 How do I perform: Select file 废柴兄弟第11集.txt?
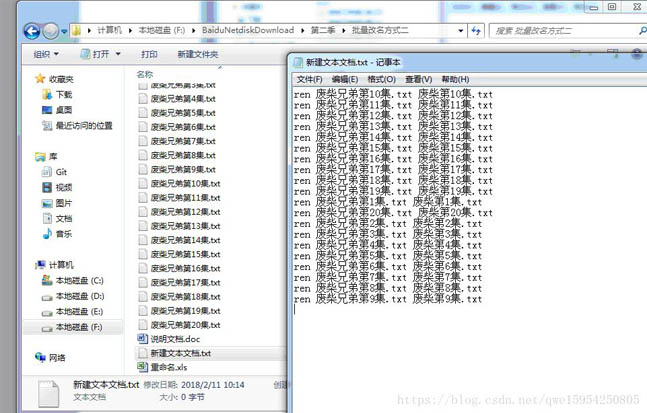(179, 198)
